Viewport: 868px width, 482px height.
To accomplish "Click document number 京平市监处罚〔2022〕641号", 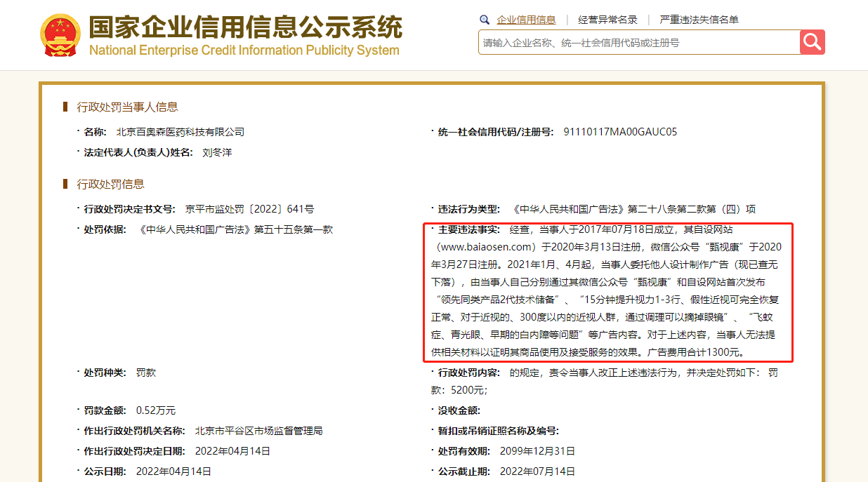I will [x=249, y=209].
